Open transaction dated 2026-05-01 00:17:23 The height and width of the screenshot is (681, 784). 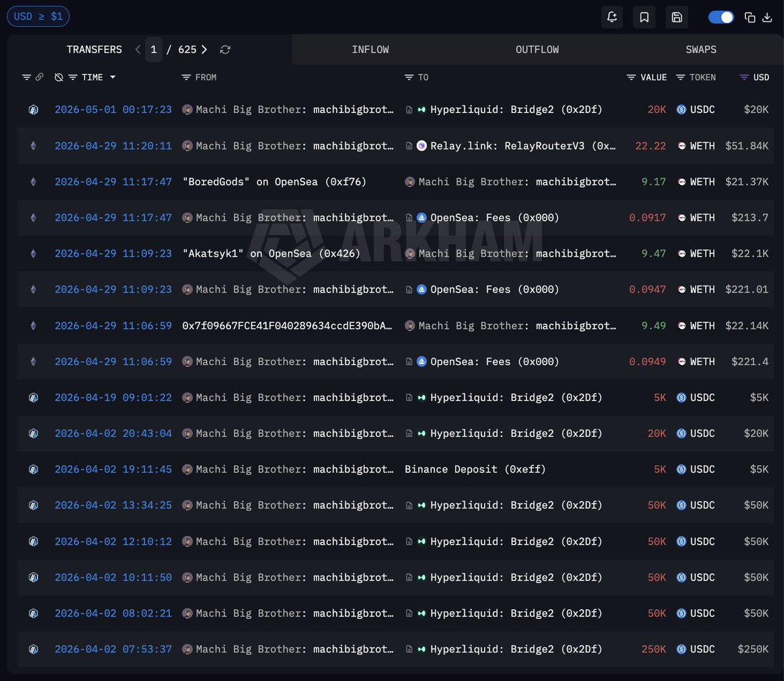tap(113, 110)
